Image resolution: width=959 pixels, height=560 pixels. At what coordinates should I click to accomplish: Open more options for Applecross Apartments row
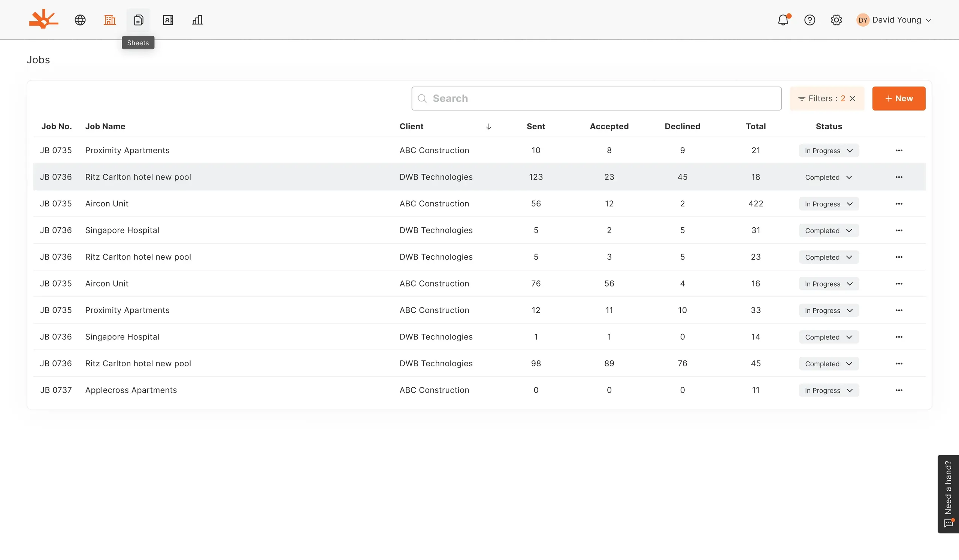(x=899, y=390)
